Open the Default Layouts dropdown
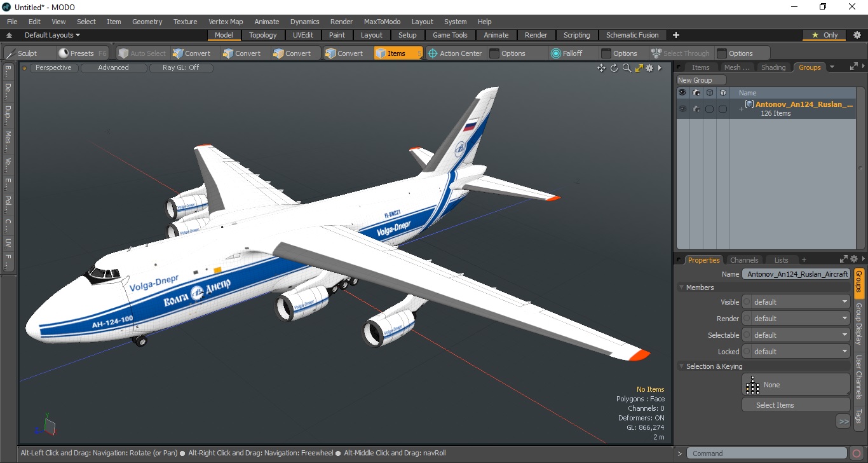 pos(52,35)
